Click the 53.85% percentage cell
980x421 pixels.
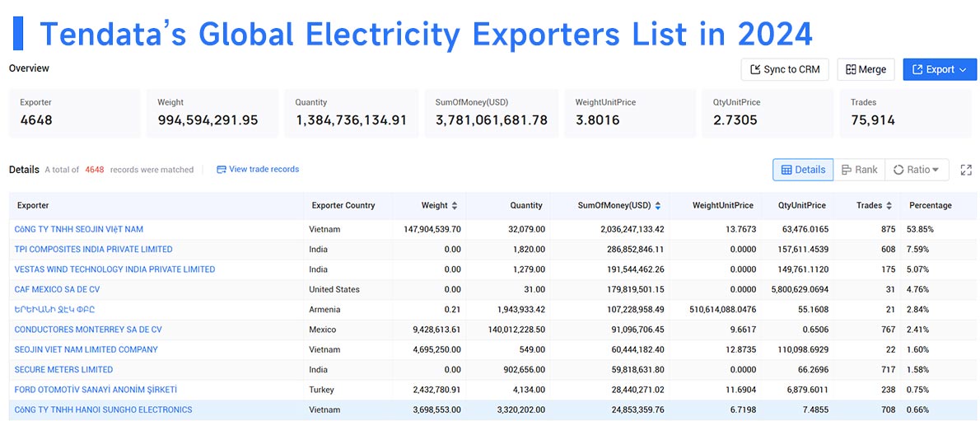pos(920,230)
